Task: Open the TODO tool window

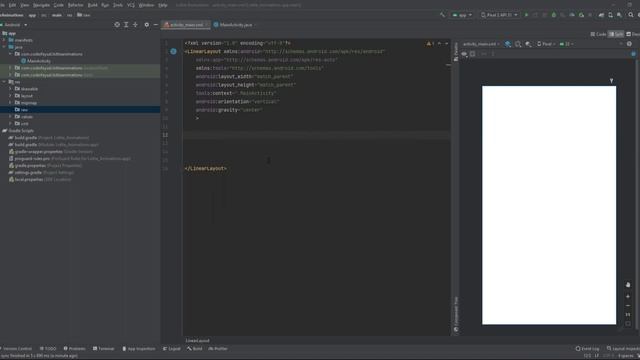Action: (48, 349)
